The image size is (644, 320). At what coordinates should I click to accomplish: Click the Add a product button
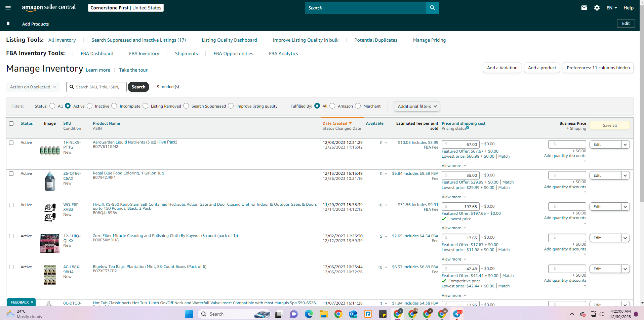[542, 68]
